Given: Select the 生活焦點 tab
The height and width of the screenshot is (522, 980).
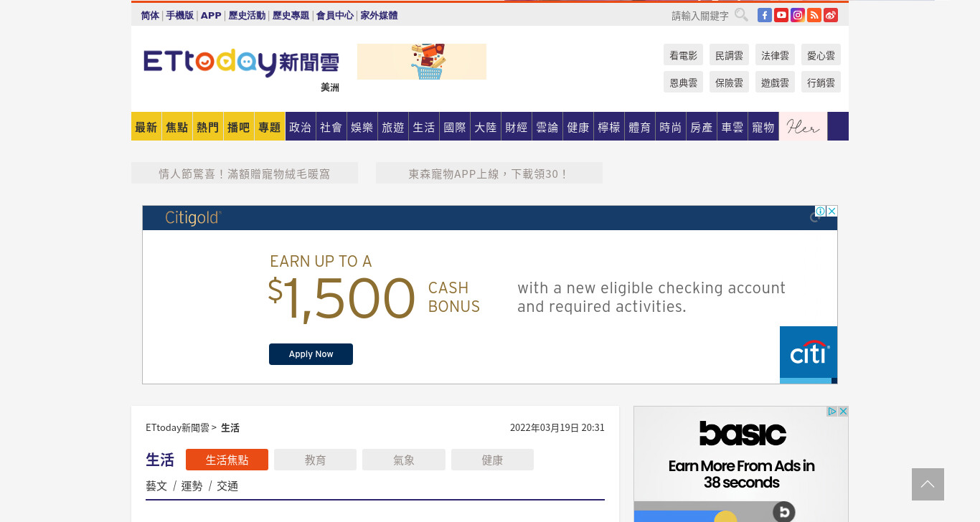Looking at the screenshot, I should pos(227,460).
